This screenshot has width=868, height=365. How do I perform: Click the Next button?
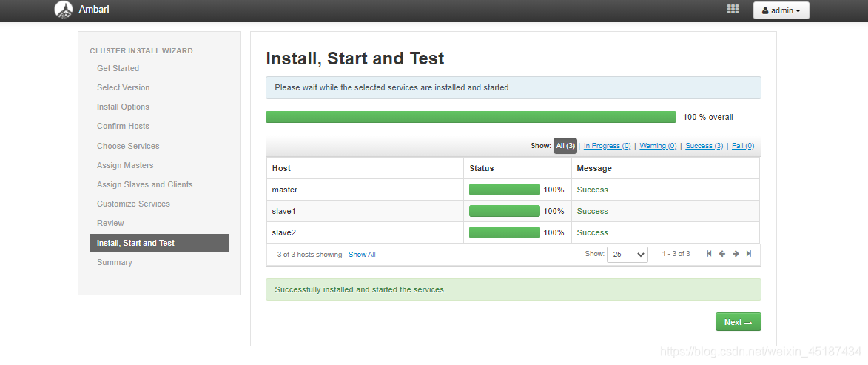(739, 322)
